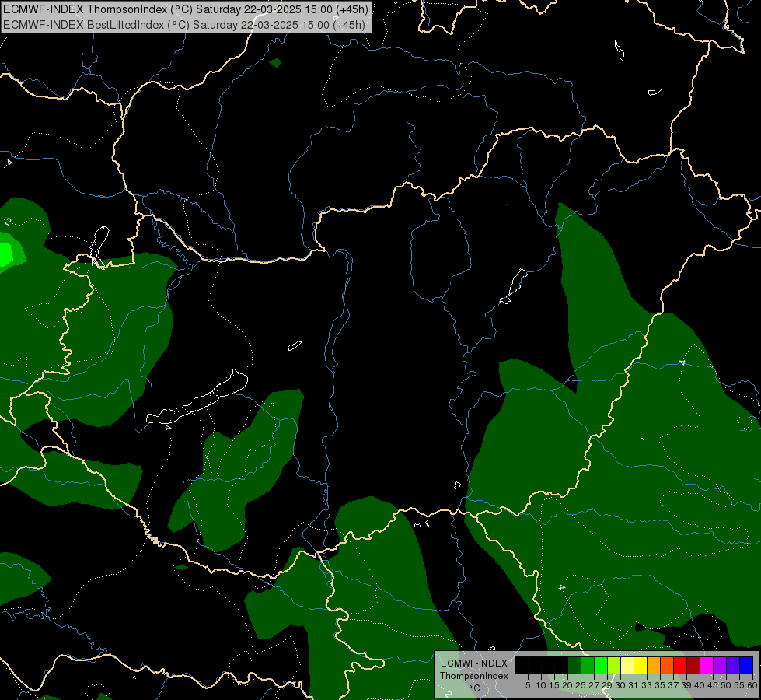
Task: Pick the bright green 27-29 legend swatch
Action: click(601, 665)
